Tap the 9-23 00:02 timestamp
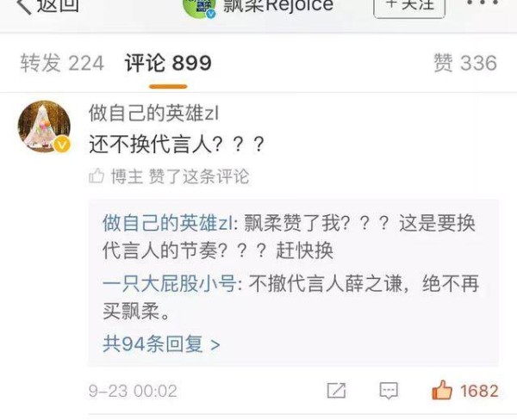Screen dimensions: 517x420 point(133,391)
